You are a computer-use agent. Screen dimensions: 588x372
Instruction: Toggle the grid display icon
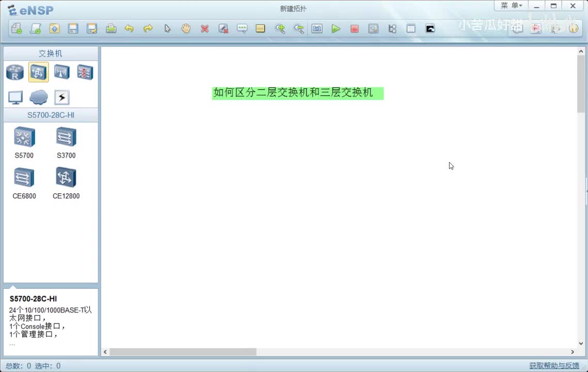tap(411, 28)
